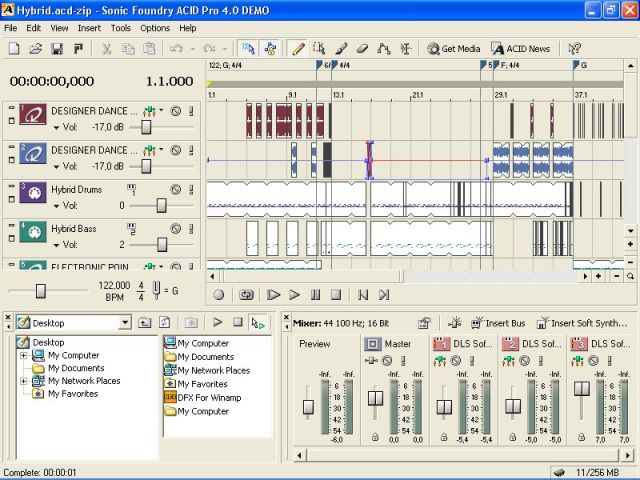Select the Paint brush tool
640x480 pixels.
(341, 49)
